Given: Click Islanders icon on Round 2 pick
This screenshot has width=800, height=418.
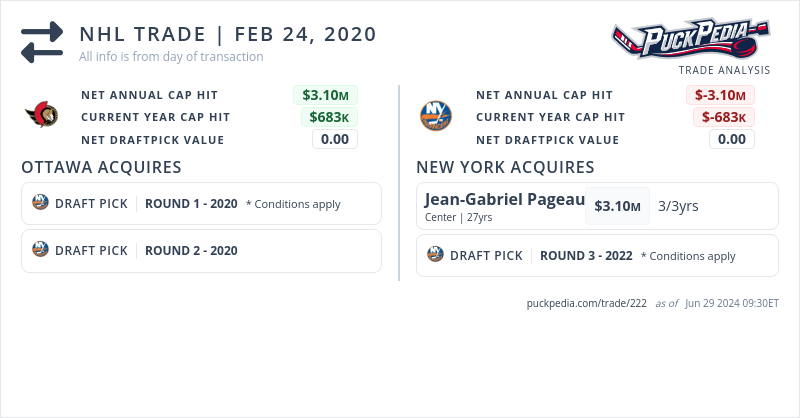Looking at the screenshot, I should click(x=41, y=250).
